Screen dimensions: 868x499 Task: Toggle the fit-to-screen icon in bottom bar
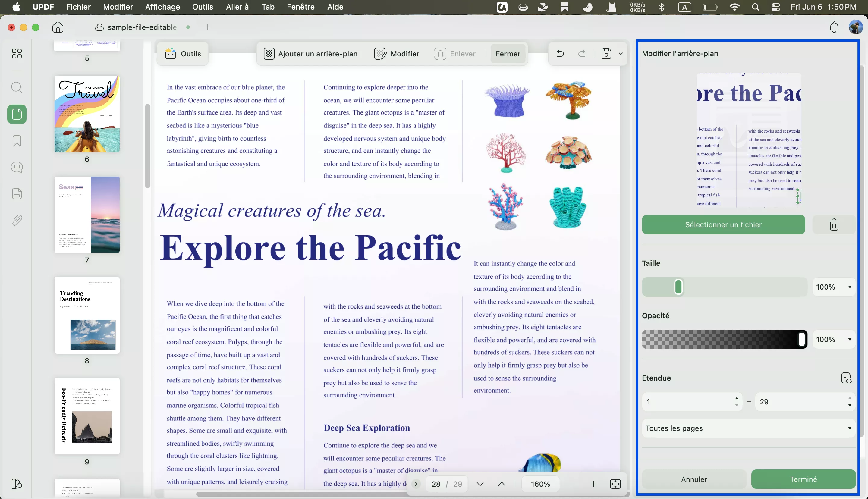[x=615, y=484]
